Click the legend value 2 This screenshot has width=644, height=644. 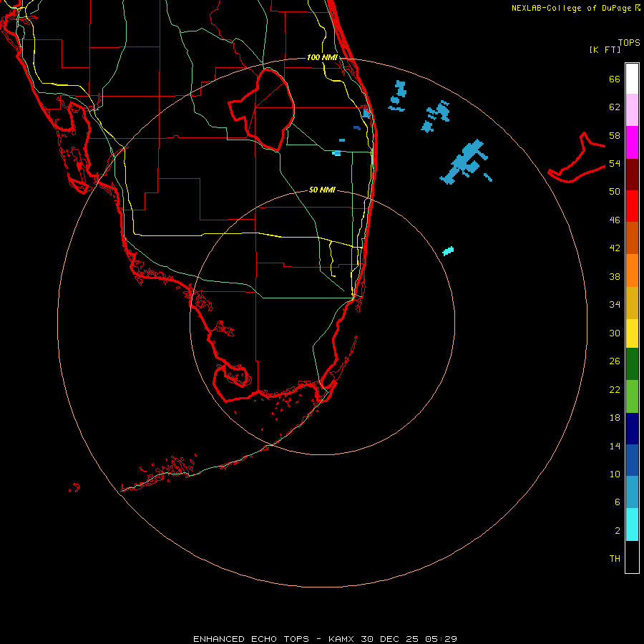[618, 531]
